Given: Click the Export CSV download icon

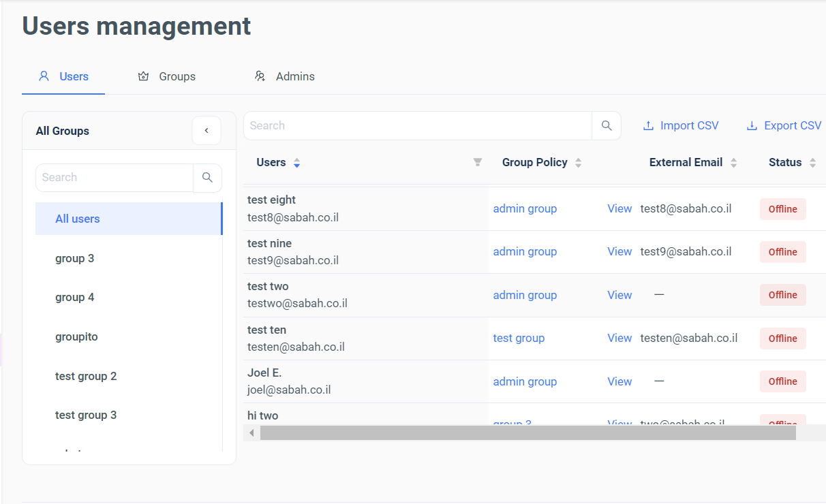Looking at the screenshot, I should [752, 126].
